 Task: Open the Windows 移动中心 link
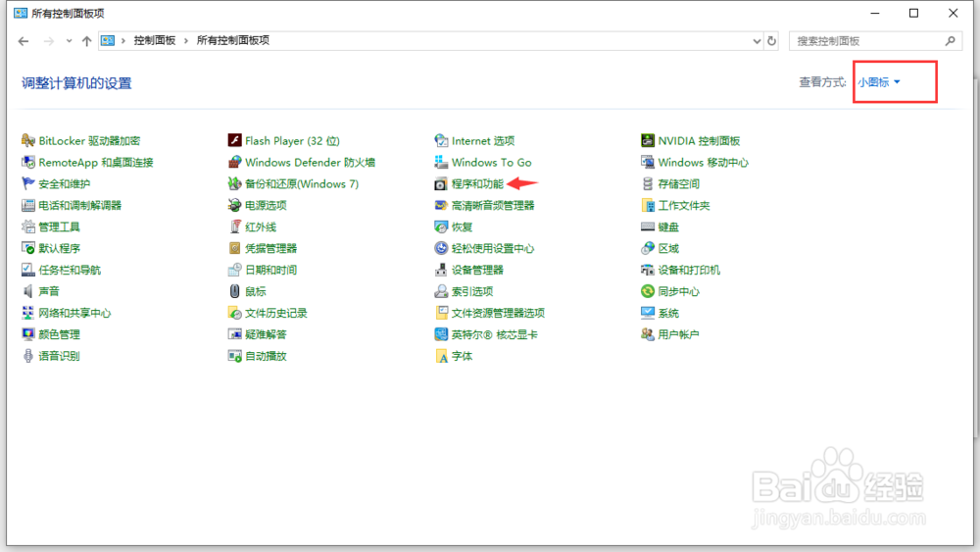click(x=703, y=162)
